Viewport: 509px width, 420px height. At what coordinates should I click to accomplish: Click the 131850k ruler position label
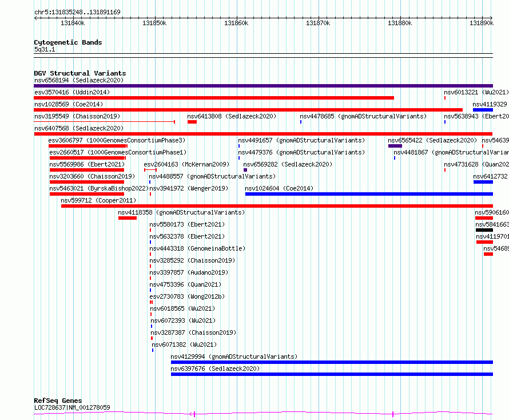coord(154,23)
